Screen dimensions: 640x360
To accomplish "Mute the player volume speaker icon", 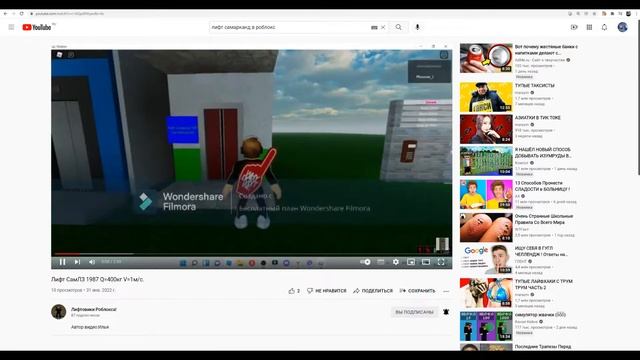I will click(92, 262).
